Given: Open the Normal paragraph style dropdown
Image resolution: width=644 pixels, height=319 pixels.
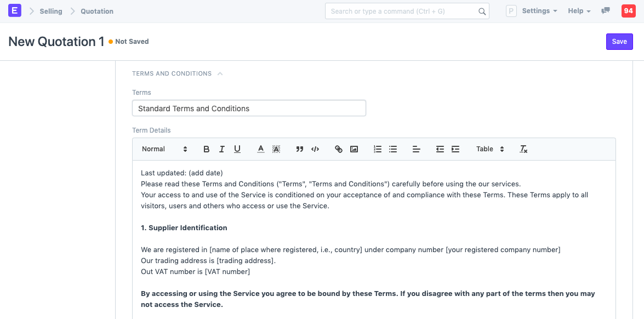Looking at the screenshot, I should [163, 149].
